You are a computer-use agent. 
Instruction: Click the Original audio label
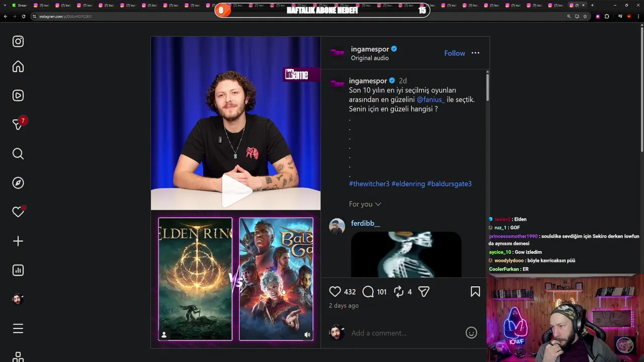point(370,58)
